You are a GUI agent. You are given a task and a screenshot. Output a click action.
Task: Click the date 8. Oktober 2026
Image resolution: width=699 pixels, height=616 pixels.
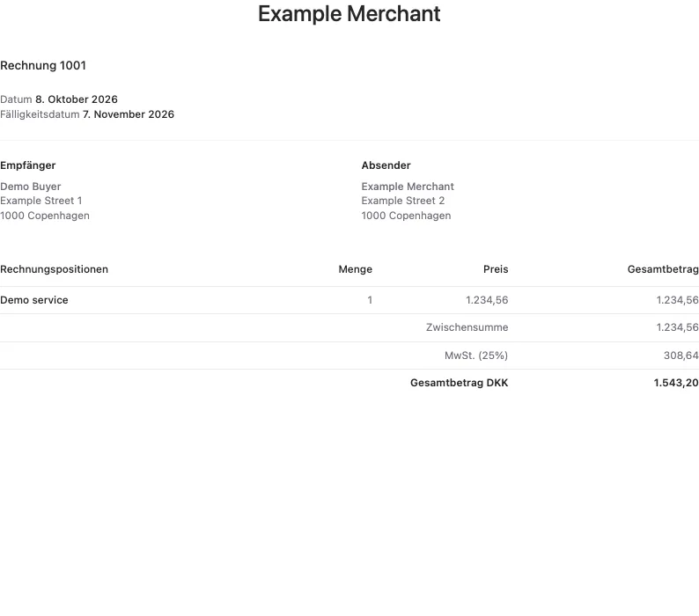77,99
